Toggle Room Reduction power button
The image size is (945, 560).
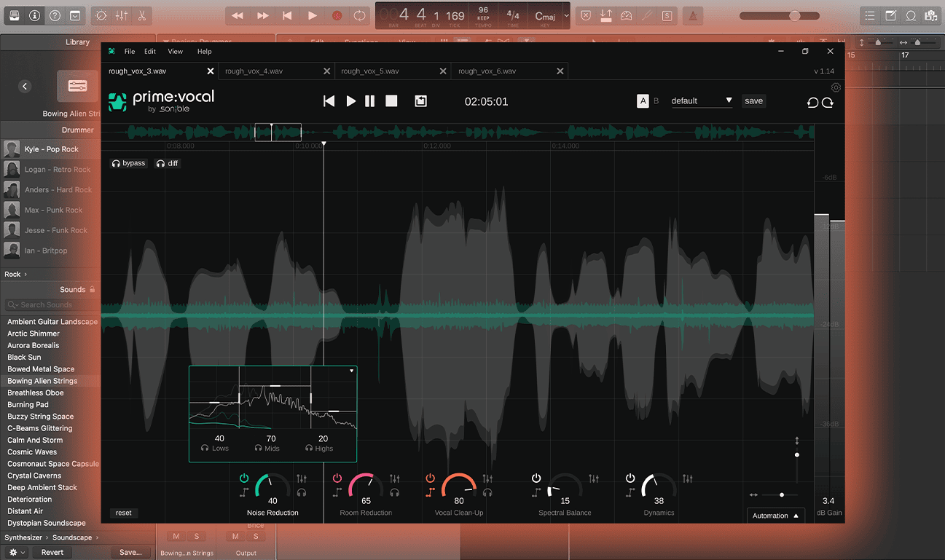[337, 478]
